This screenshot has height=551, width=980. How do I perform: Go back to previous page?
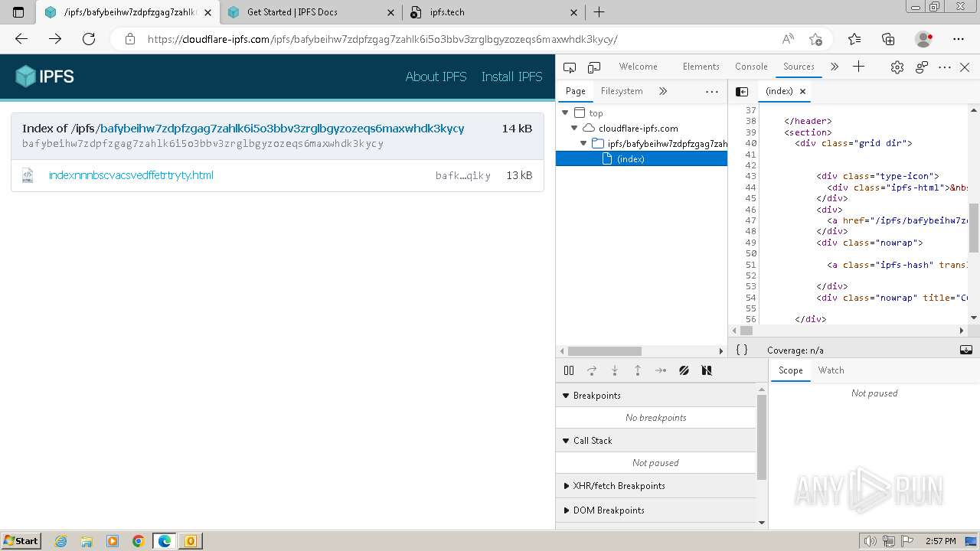click(x=21, y=39)
